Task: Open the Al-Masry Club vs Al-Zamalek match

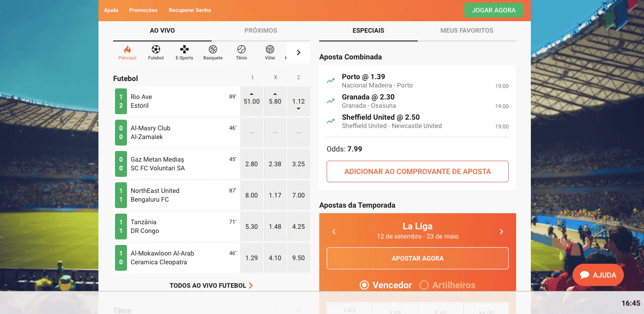Action: (177, 133)
